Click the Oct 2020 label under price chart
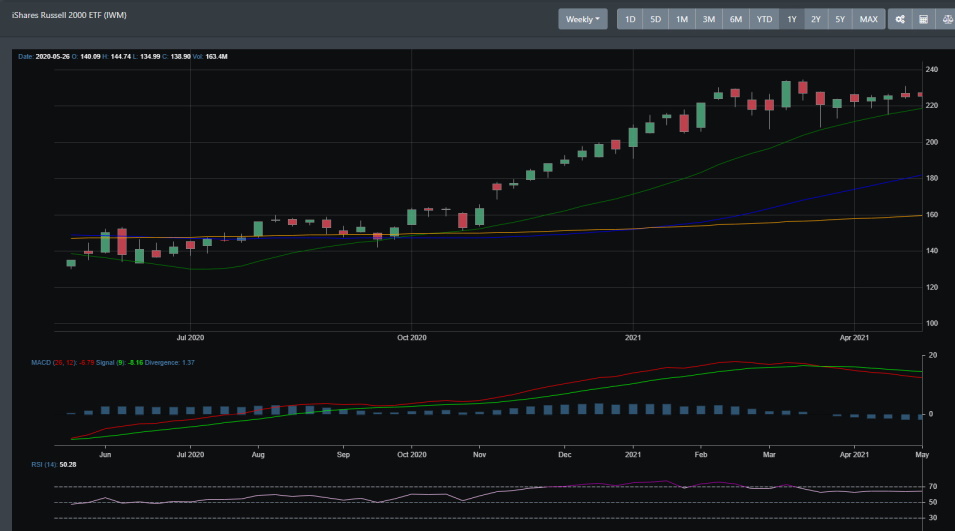This screenshot has width=955, height=531. click(412, 337)
